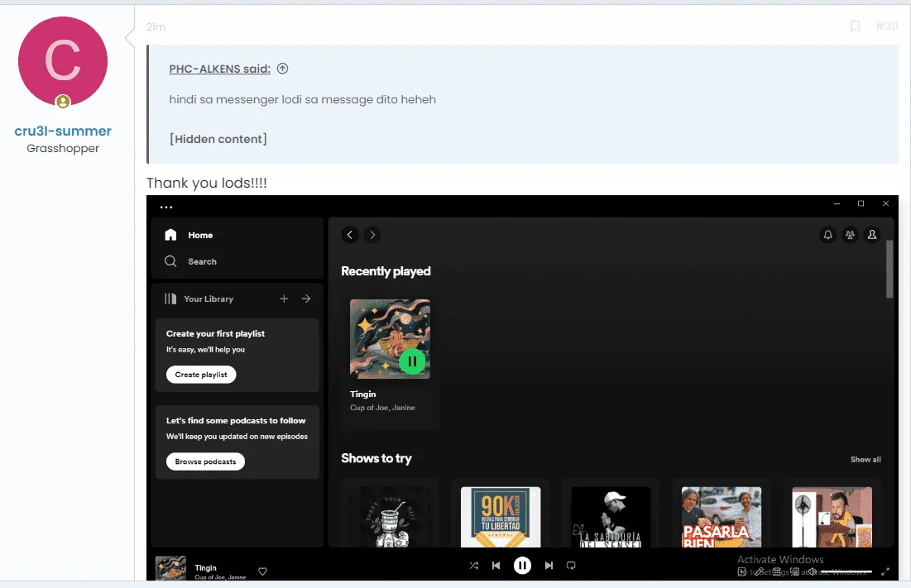The height and width of the screenshot is (588, 911).
Task: Go back with the left chevron
Action: click(350, 235)
